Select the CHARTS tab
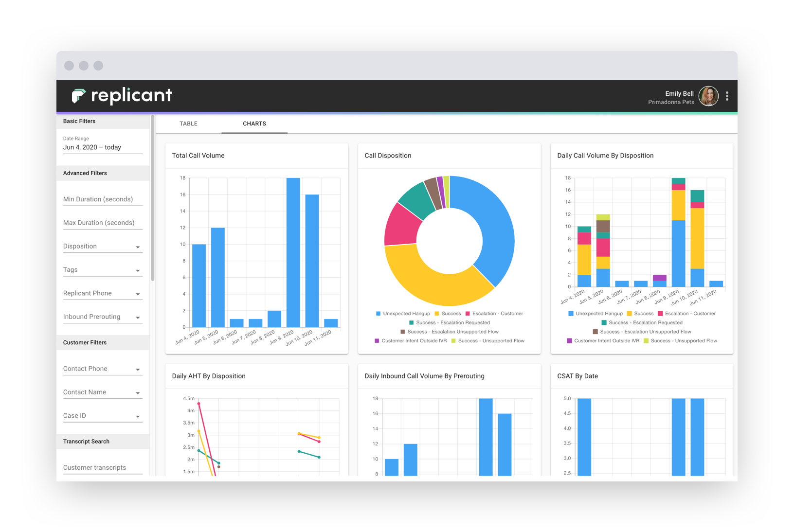 pyautogui.click(x=254, y=124)
